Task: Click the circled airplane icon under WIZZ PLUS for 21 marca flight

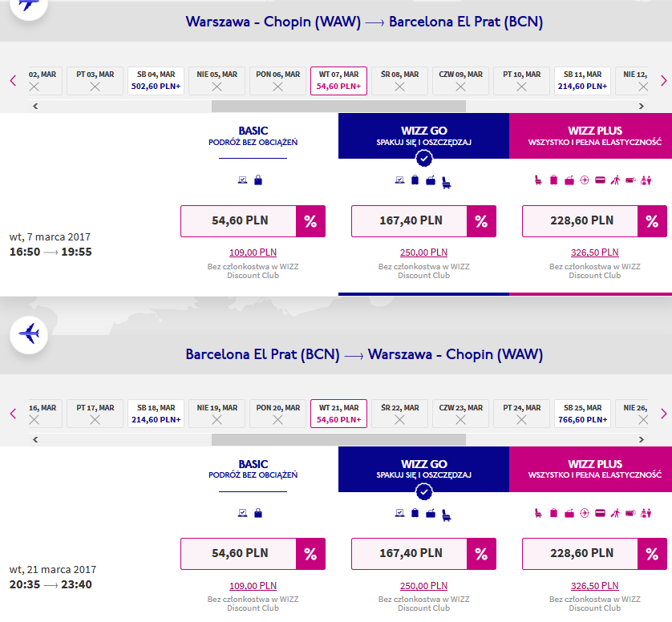Action: [585, 513]
